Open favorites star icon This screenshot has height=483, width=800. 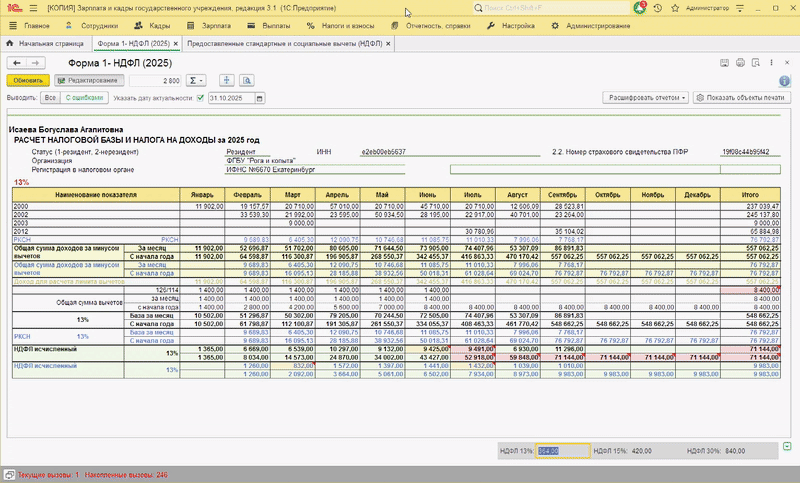click(675, 8)
